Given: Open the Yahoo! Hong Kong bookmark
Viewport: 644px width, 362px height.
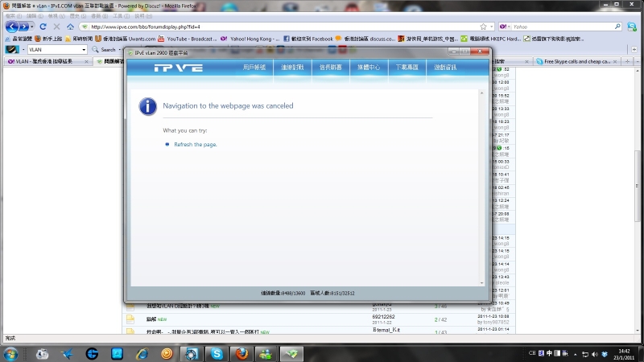Looking at the screenshot, I should (x=250, y=39).
